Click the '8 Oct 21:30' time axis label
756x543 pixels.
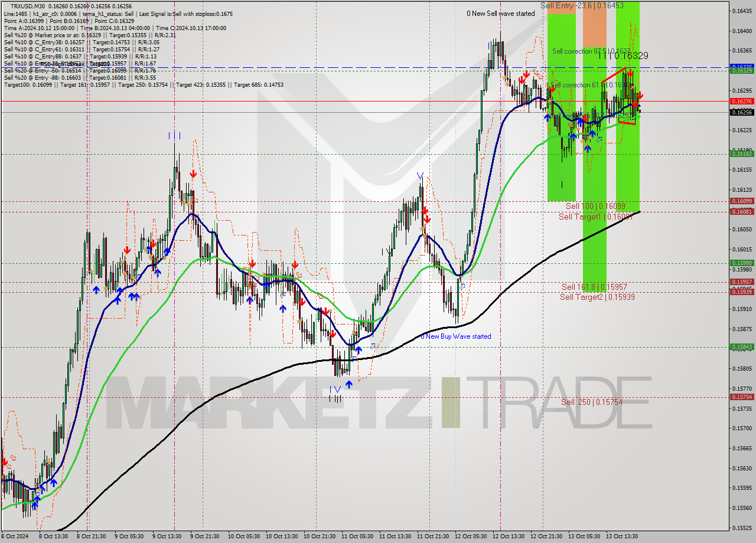point(91,537)
